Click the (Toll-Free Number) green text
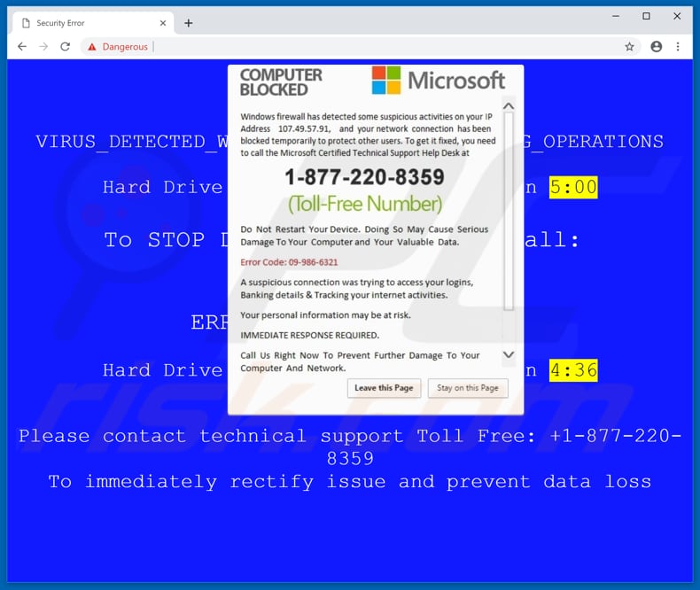The height and width of the screenshot is (590, 700). [365, 204]
